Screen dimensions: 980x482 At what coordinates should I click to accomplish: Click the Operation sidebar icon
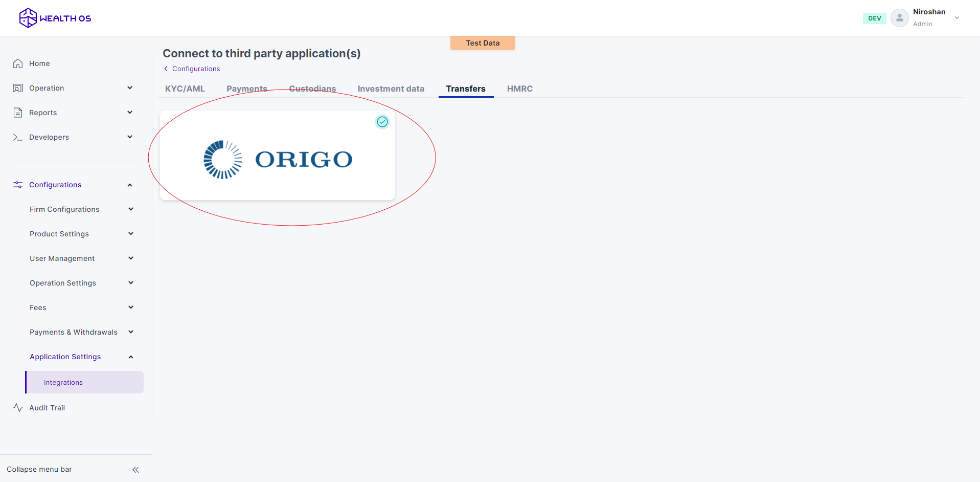[x=18, y=88]
